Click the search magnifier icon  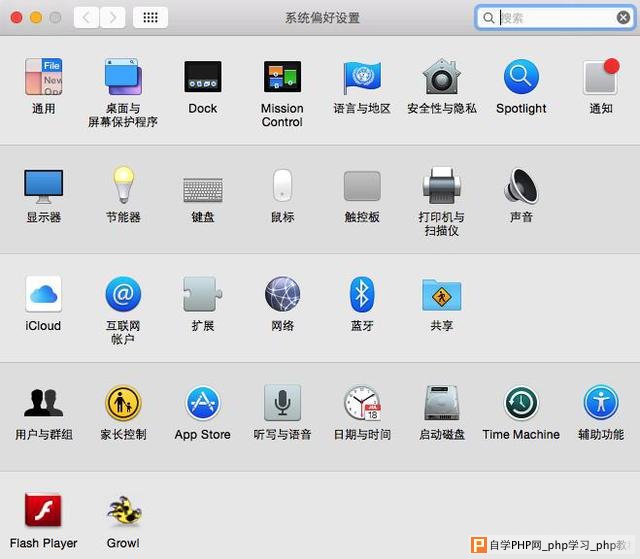click(x=488, y=18)
